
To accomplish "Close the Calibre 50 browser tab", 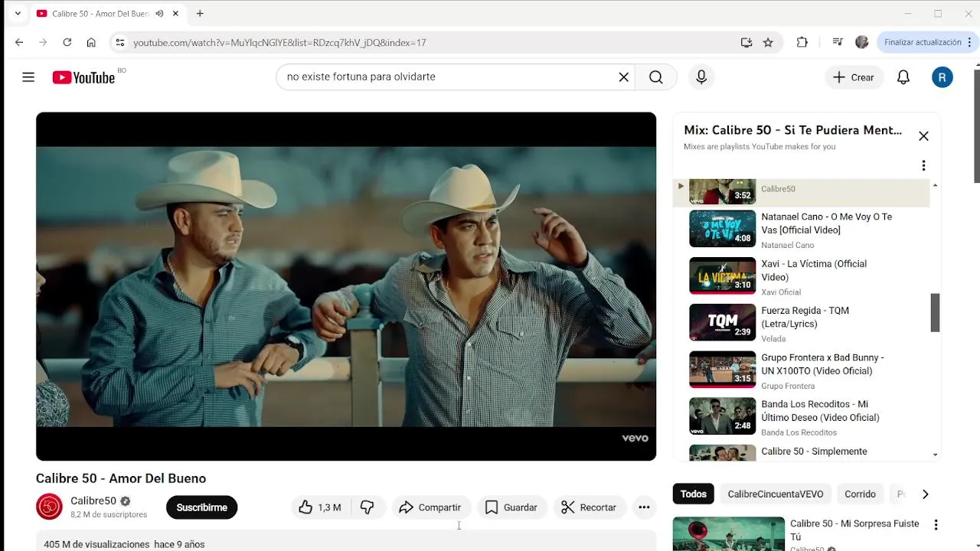I will tap(175, 14).
